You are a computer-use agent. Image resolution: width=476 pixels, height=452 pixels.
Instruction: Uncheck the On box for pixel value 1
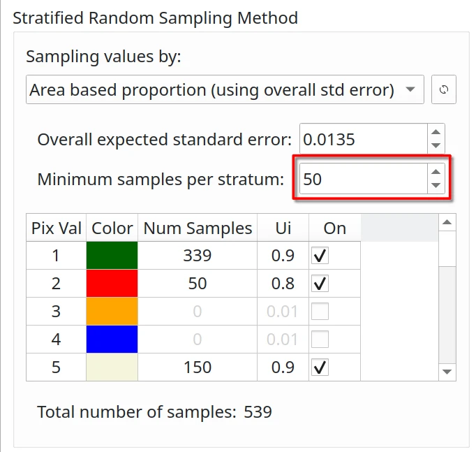(x=320, y=256)
